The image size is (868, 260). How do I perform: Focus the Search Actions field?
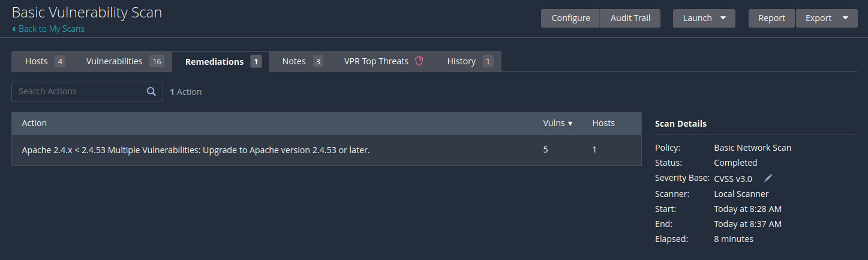coord(79,92)
